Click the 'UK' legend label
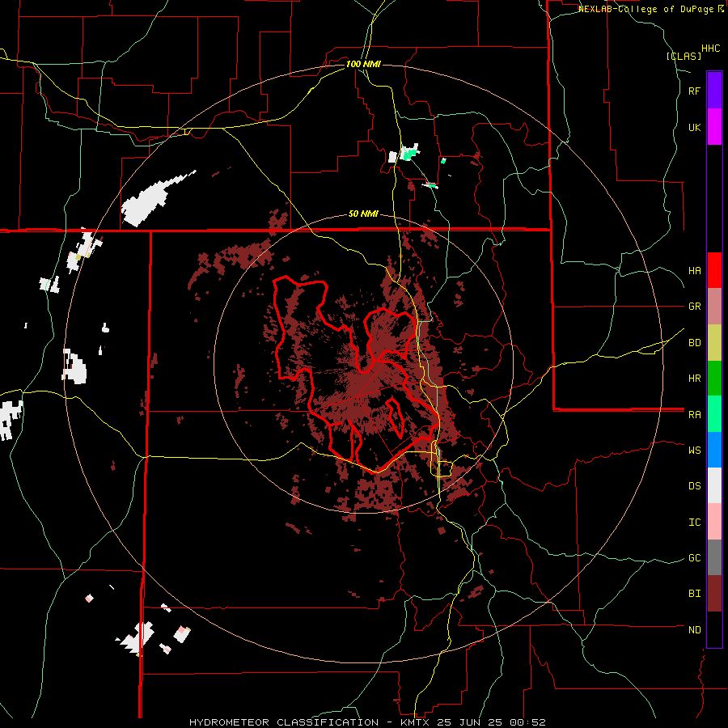 click(694, 127)
